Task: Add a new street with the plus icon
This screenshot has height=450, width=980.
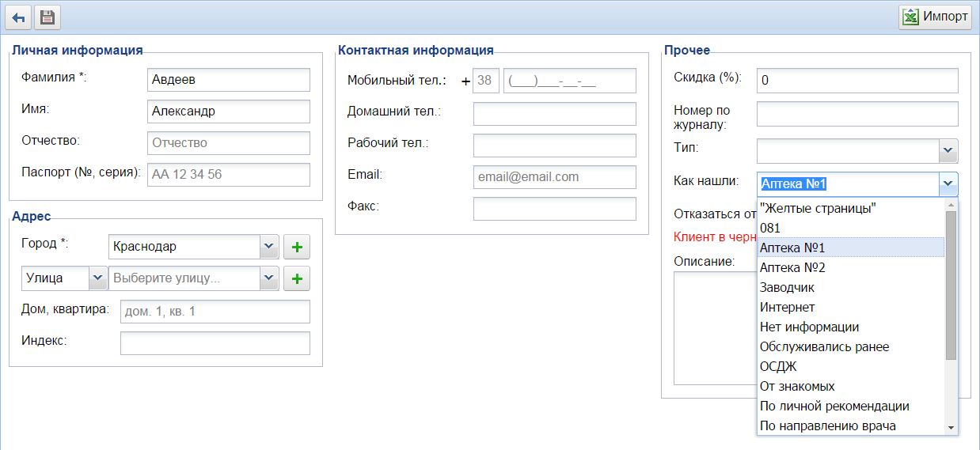Action: 297,278
